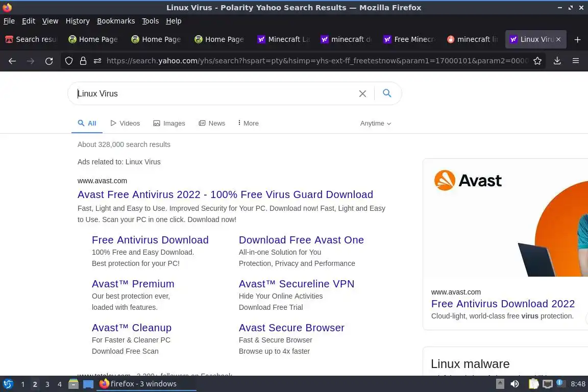Open the File menu
Image resolution: width=588 pixels, height=392 pixels.
pyautogui.click(x=9, y=21)
